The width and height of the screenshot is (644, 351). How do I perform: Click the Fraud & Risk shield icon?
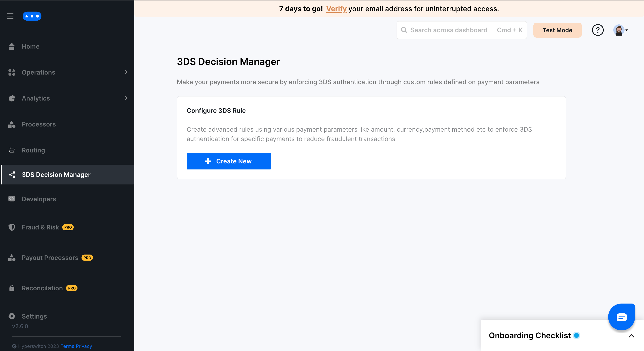point(12,227)
